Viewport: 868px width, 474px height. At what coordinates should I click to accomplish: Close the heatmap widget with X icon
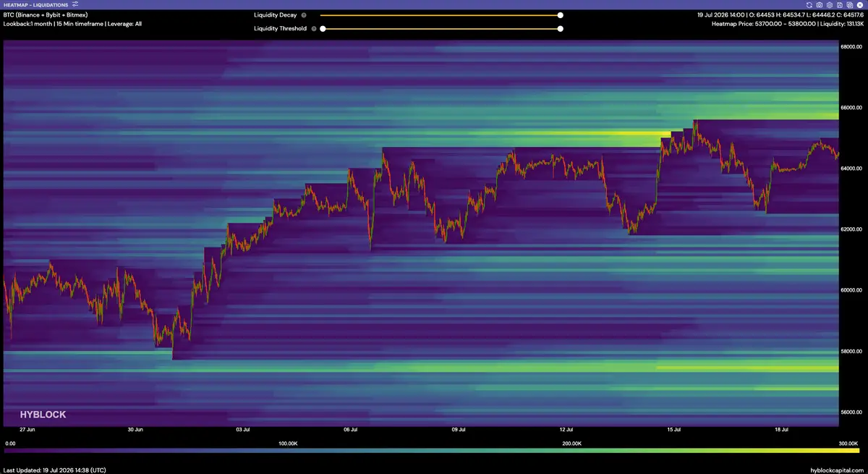click(860, 5)
